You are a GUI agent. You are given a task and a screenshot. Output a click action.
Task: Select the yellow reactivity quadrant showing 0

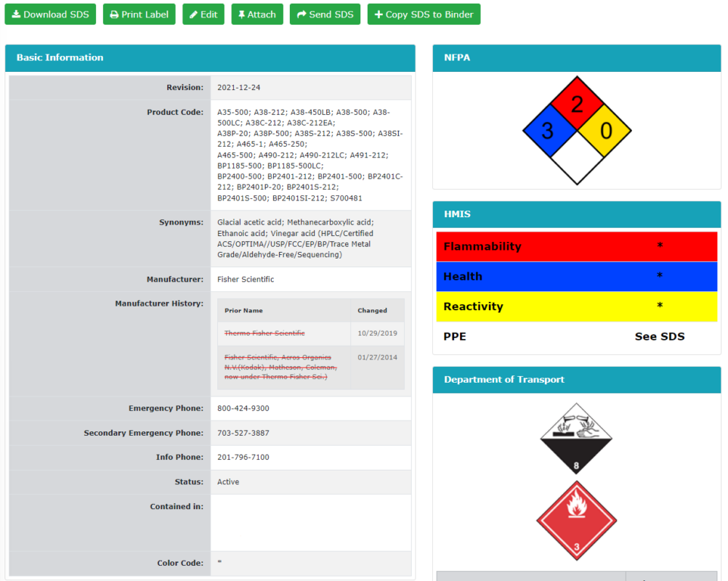604,131
